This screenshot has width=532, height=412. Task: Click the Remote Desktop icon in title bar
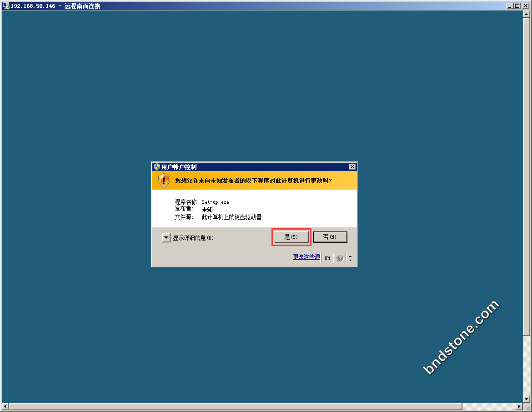tap(6, 6)
